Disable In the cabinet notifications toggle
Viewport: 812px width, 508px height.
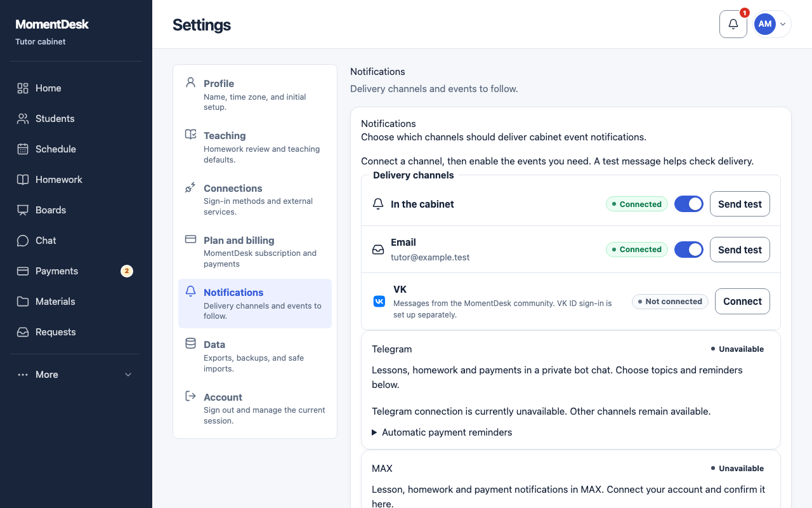click(689, 204)
